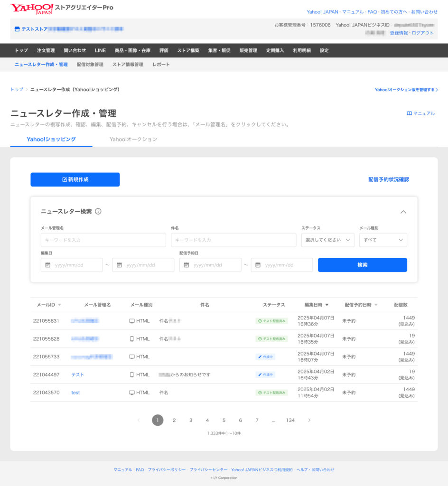Sort by 配信予約日時 column arrow
Viewport: 448px width, 486px height.
point(376,305)
